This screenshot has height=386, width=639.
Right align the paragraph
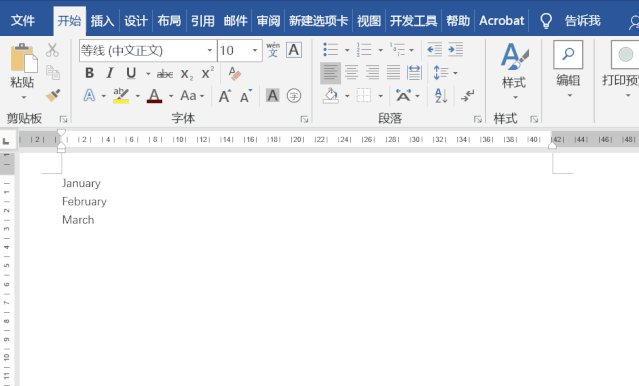point(372,73)
